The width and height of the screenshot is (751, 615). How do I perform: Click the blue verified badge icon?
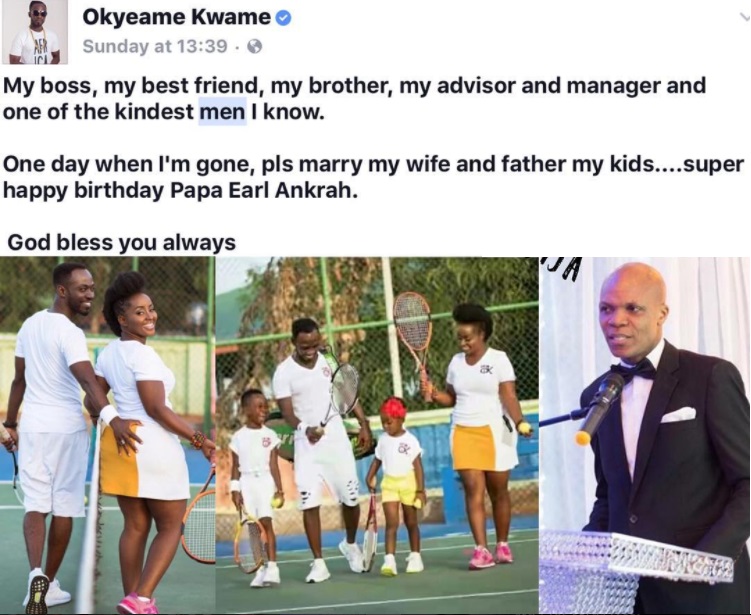pyautogui.click(x=284, y=18)
